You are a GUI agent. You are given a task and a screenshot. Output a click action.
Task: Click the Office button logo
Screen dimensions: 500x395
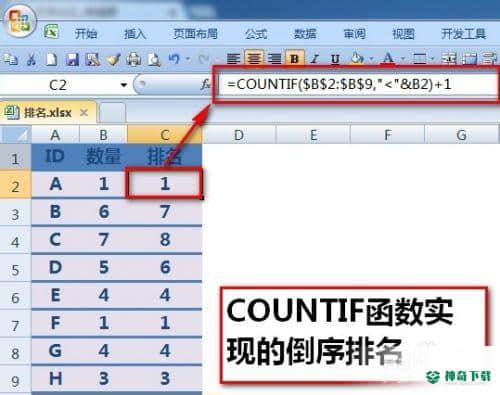(19, 22)
